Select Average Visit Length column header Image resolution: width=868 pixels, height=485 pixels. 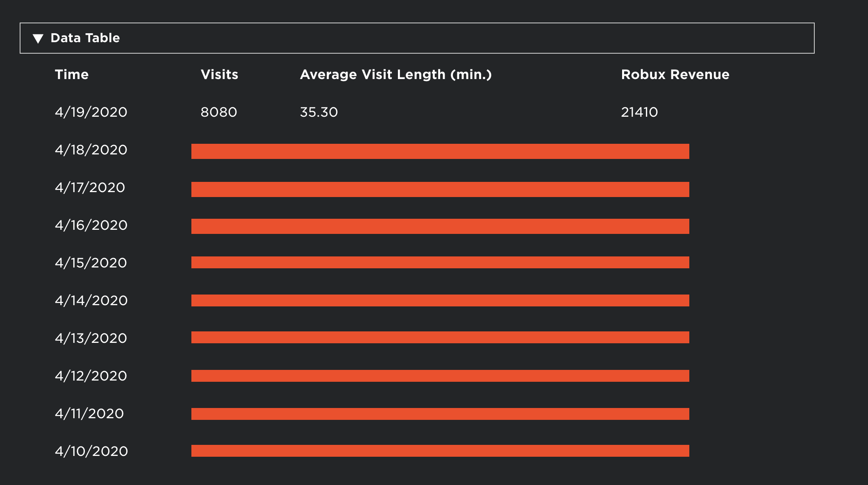[x=395, y=75]
